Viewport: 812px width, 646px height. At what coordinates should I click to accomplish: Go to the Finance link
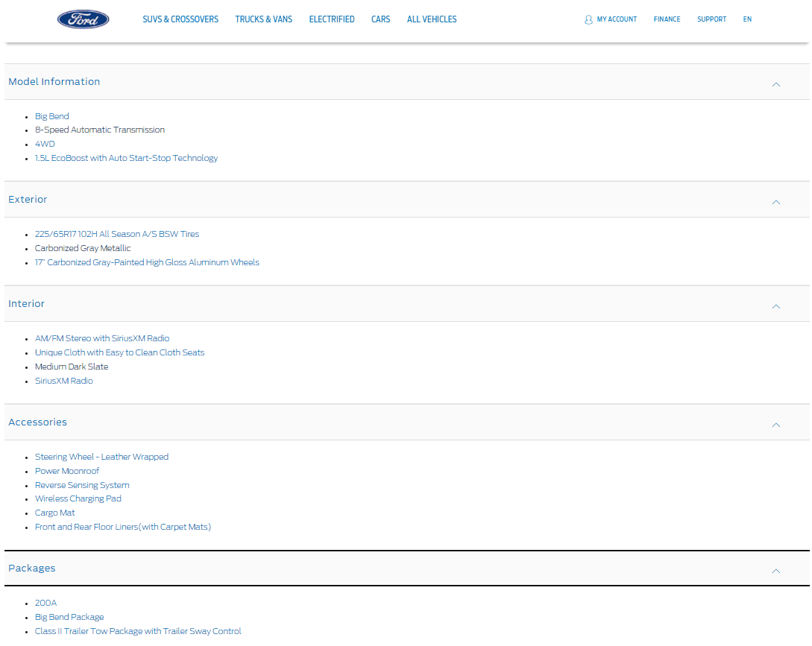[x=667, y=19]
